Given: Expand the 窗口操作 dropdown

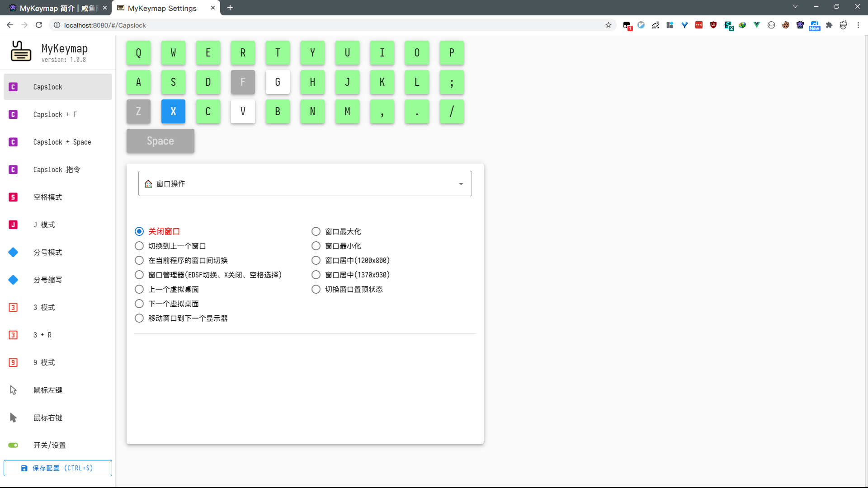Looking at the screenshot, I should 305,183.
